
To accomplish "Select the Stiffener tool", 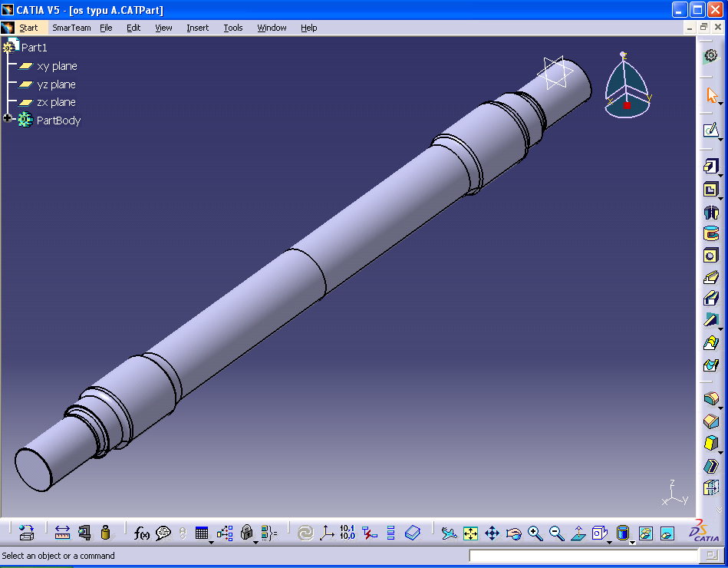I will (x=711, y=319).
